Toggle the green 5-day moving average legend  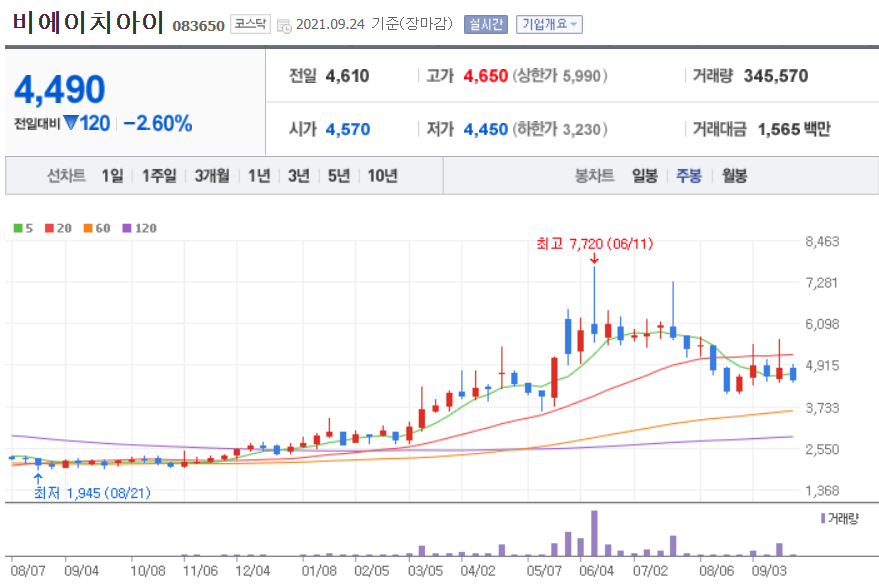tap(24, 229)
